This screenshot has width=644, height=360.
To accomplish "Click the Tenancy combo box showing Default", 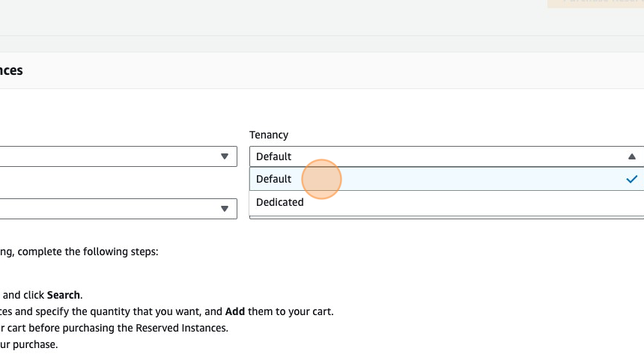I will [434, 156].
